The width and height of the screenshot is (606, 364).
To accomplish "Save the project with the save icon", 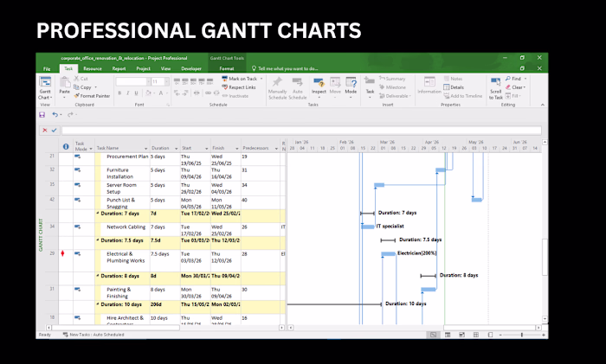I will (x=42, y=115).
